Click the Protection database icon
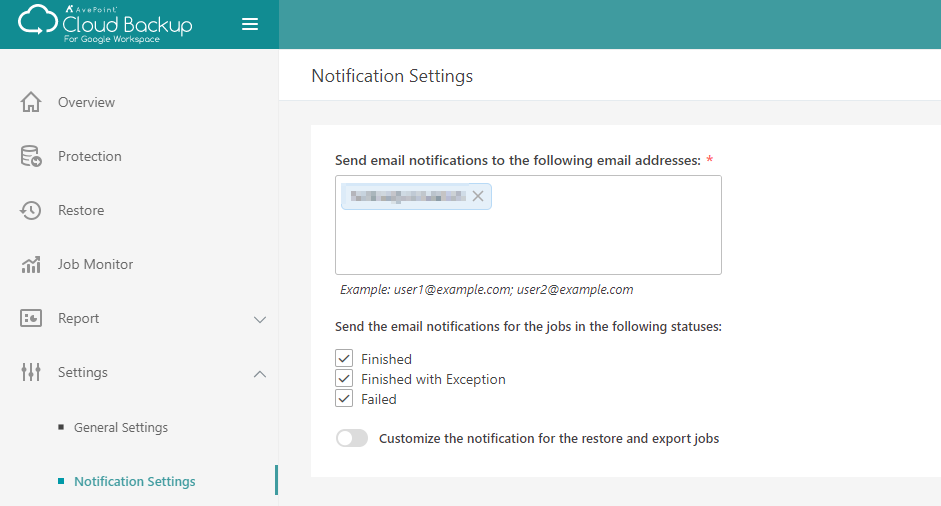Image resolution: width=941 pixels, height=506 pixels. pos(31,156)
